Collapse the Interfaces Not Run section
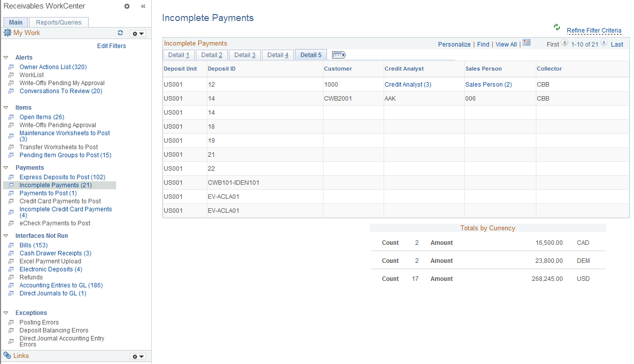 pyautogui.click(x=6, y=235)
